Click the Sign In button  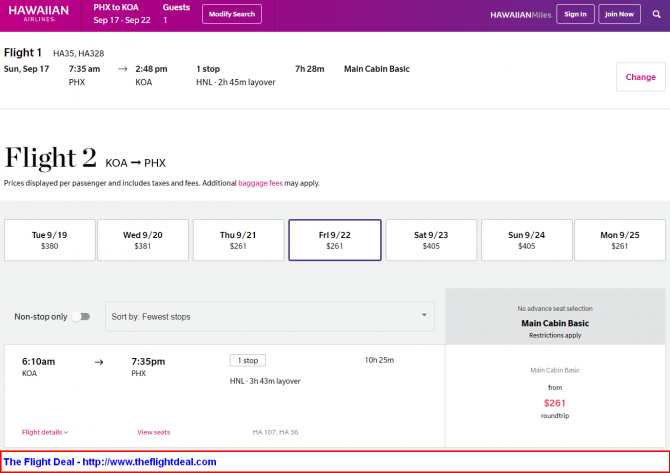pos(575,14)
